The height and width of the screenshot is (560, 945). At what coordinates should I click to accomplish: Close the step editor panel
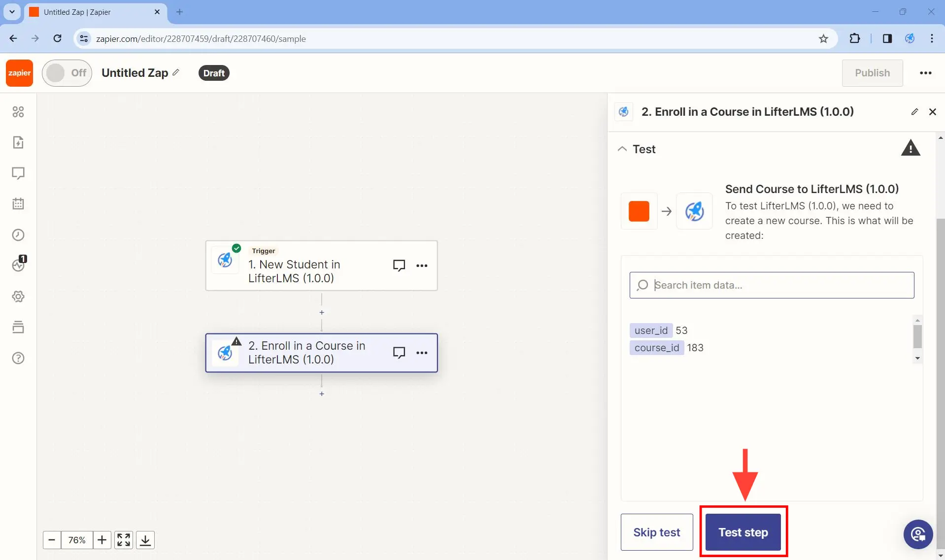click(x=932, y=112)
